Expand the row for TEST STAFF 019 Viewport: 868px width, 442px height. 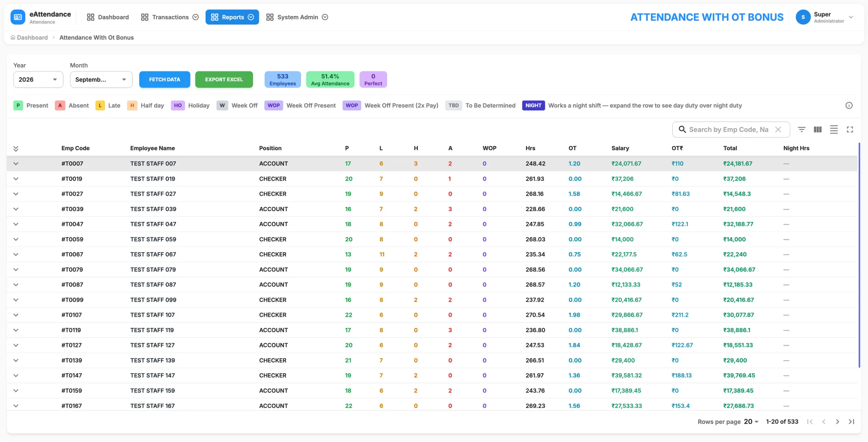16,179
